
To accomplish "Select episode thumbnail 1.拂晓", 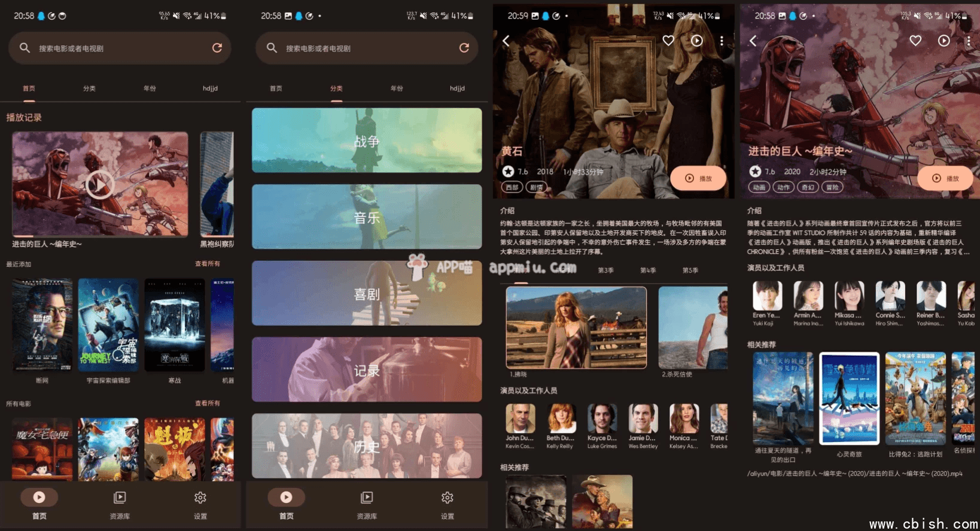I will pos(576,327).
